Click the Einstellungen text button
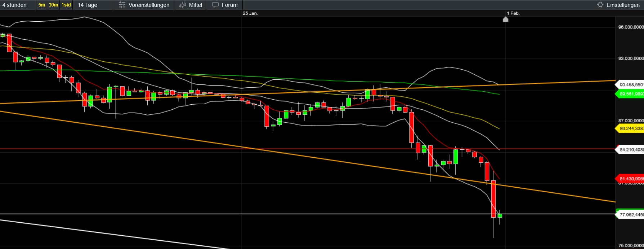This screenshot has width=644, height=249. (x=623, y=5)
